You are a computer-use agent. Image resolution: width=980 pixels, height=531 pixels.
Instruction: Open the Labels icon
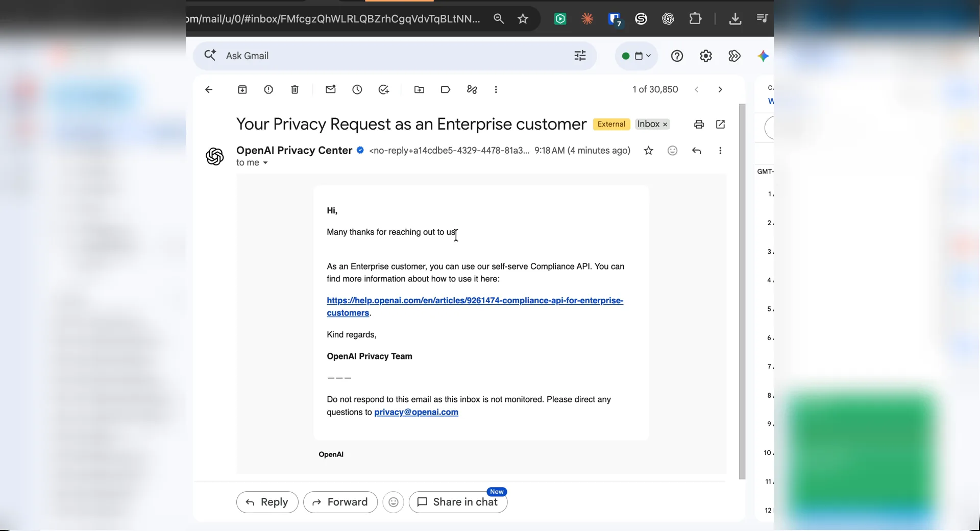(446, 90)
